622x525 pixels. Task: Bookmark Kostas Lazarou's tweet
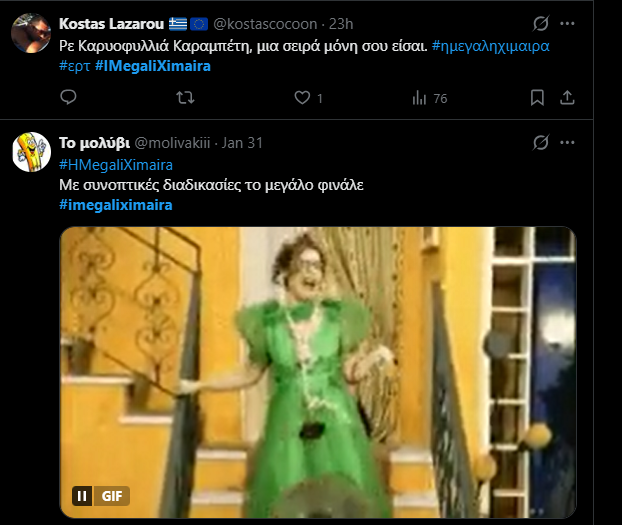[x=537, y=98]
